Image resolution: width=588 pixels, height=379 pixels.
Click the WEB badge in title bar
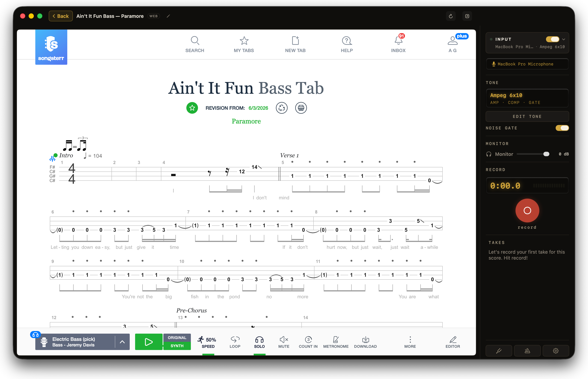coord(154,16)
